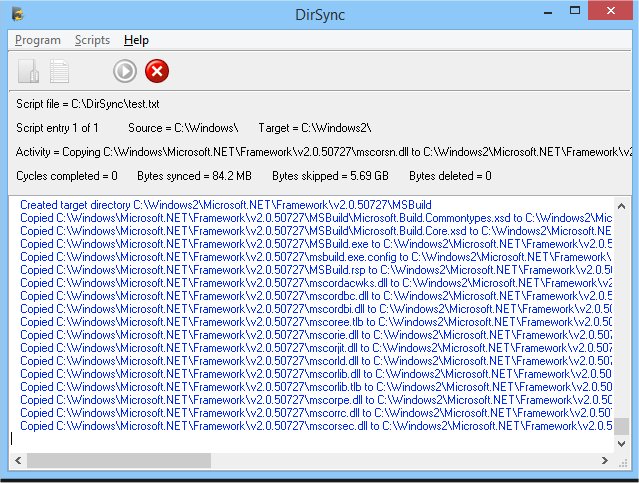Click the mscordacwks.dll log line
The height and width of the screenshot is (483, 639).
coord(316,283)
